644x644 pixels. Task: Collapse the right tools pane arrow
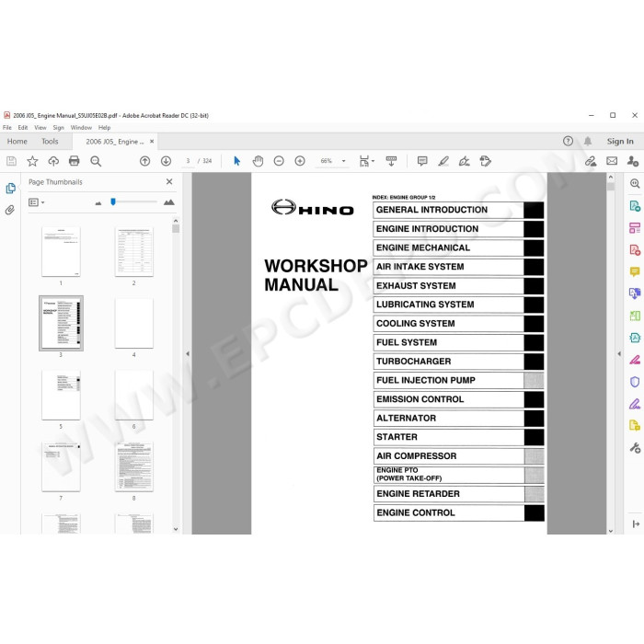point(619,353)
